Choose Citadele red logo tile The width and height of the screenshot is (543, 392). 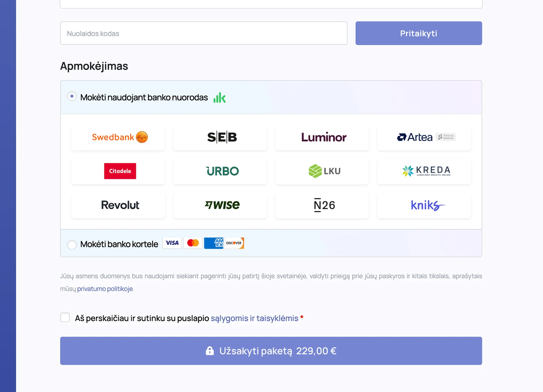[x=118, y=171]
